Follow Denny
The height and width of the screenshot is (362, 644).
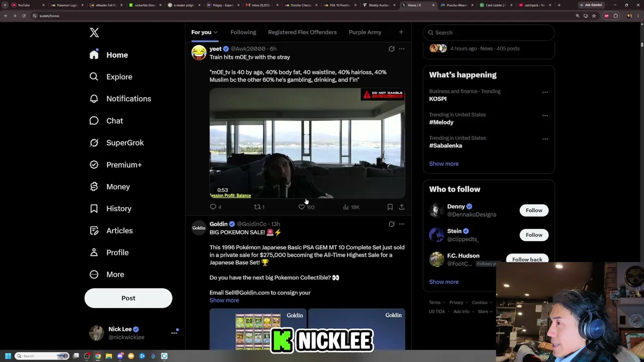point(534,210)
